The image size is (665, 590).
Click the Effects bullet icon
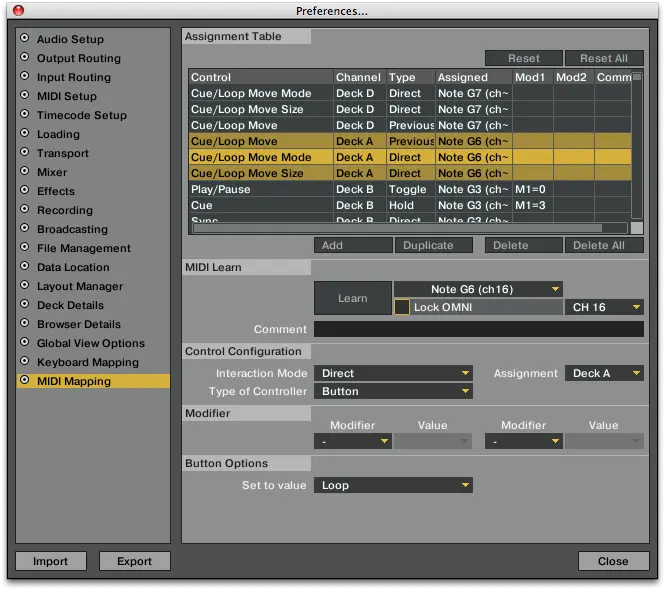pyautogui.click(x=25, y=191)
